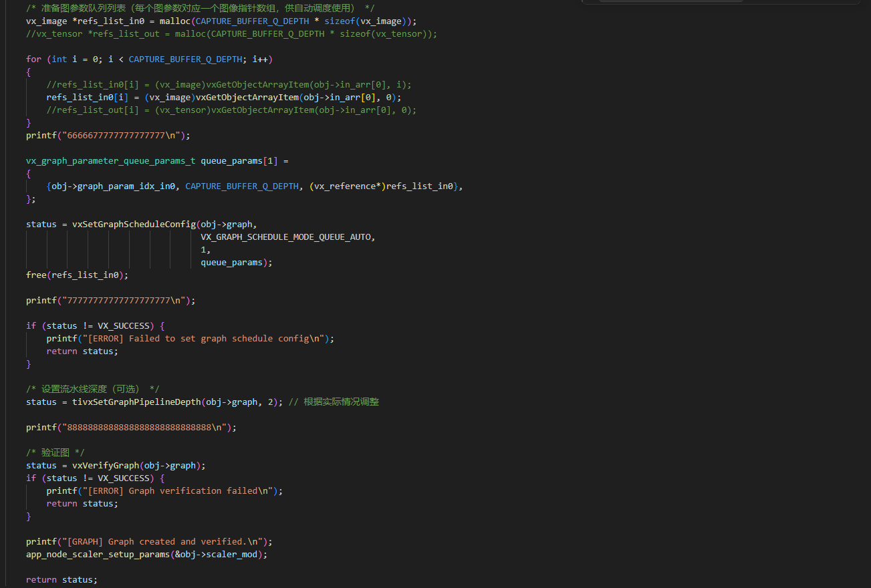Click the printf line with 7777777 string
The image size is (871, 588).
click(111, 300)
